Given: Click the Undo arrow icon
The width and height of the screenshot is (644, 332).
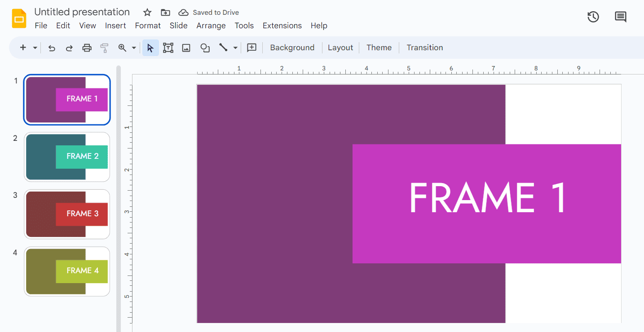Looking at the screenshot, I should pos(52,48).
